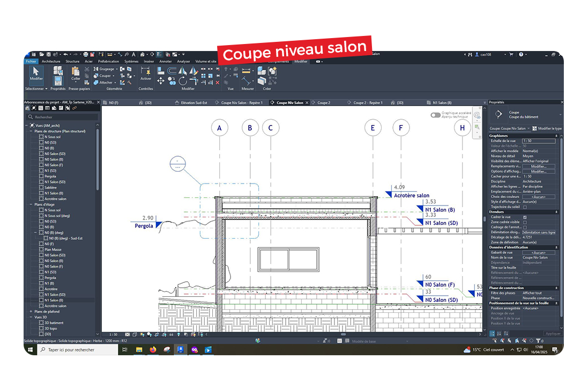The image size is (588, 388).
Task: Click the default 3D view house icon
Action: click(x=143, y=54)
